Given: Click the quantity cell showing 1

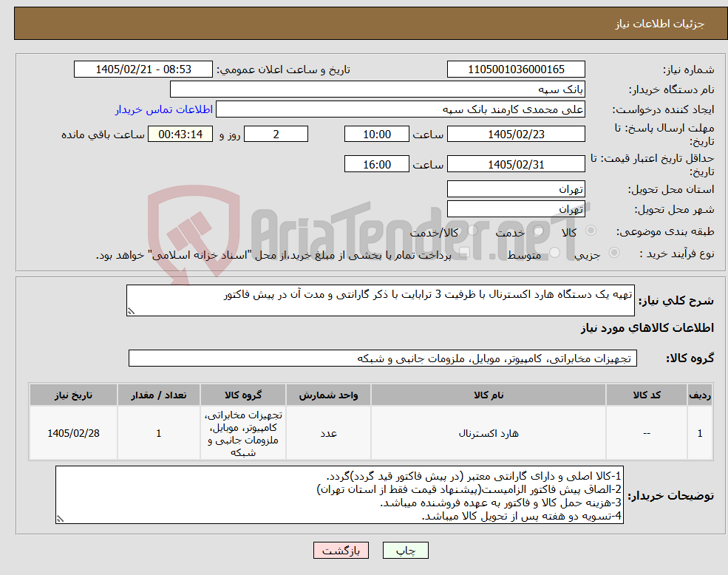Looking at the screenshot, I should point(159,433).
